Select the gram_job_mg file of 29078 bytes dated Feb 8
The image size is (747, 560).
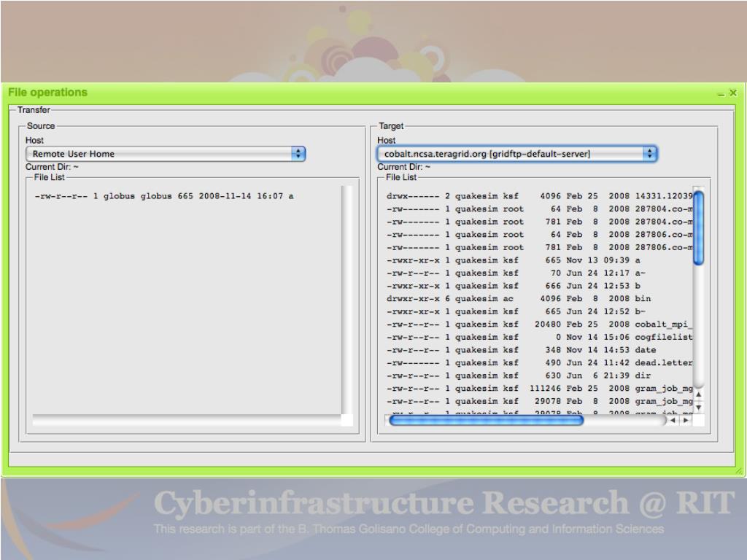tap(539, 402)
